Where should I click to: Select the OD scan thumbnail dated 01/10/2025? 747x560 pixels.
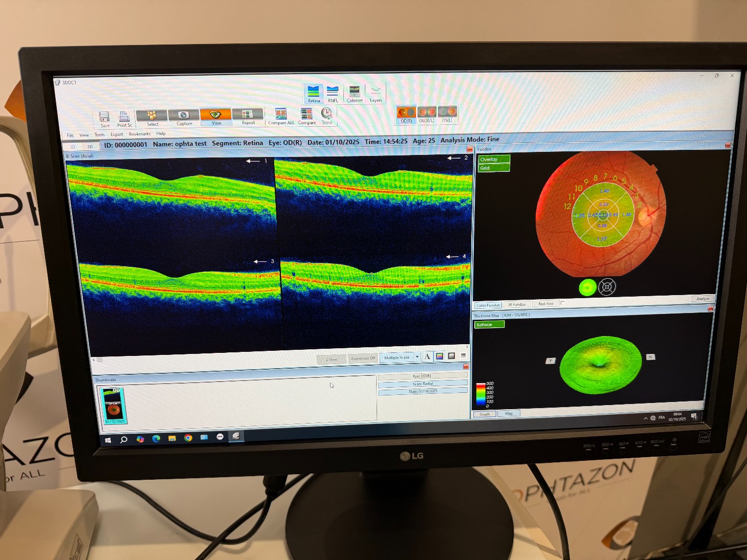[113, 406]
